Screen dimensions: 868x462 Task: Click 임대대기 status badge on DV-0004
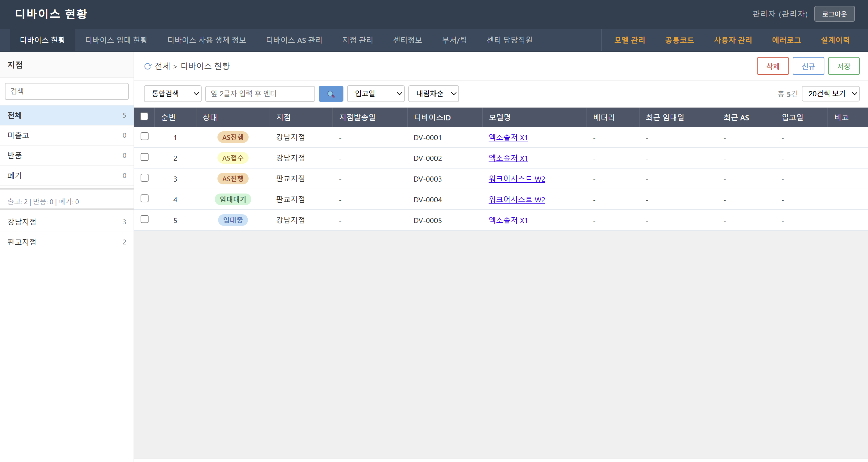click(233, 199)
